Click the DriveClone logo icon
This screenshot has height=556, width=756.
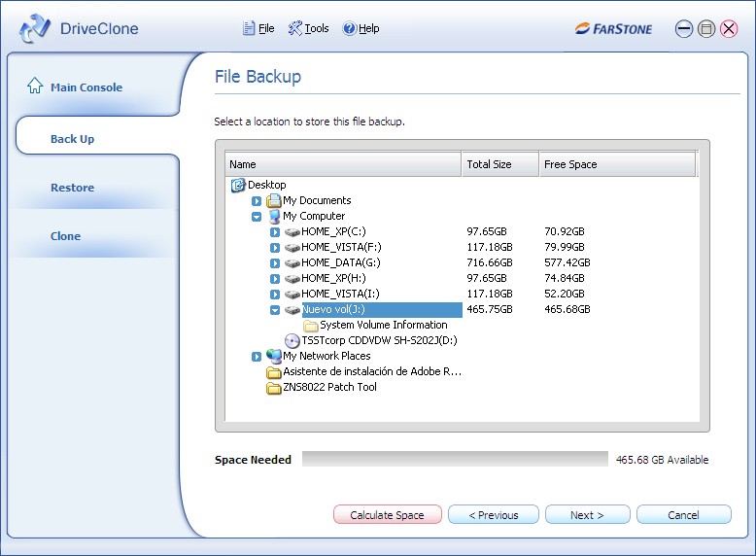click(x=35, y=29)
